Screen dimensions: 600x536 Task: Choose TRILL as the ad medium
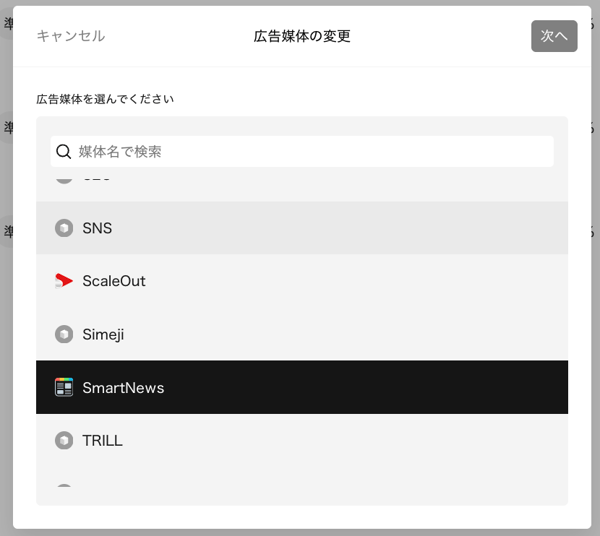(x=302, y=440)
